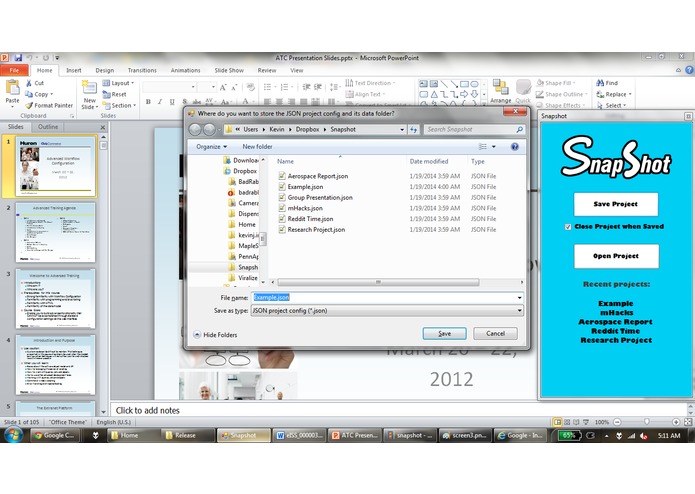Select the Reddit Time.json file
Screen dimensions: 695x494
tap(310, 219)
